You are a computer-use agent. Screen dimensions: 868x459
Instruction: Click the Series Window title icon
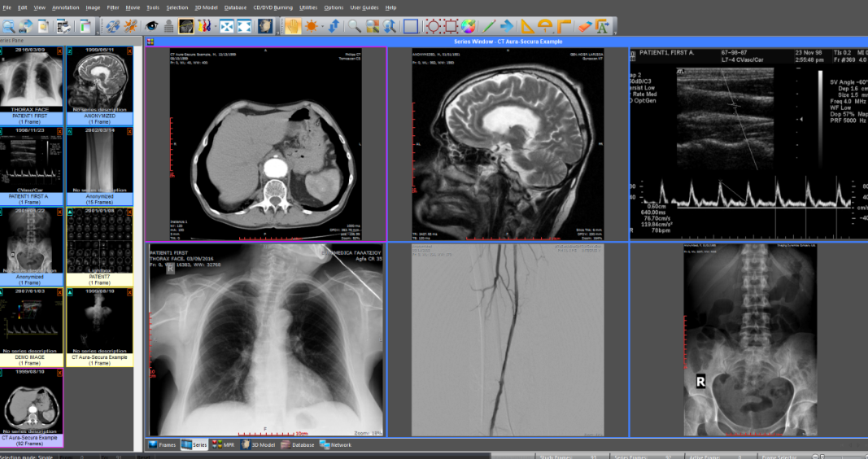click(x=150, y=42)
